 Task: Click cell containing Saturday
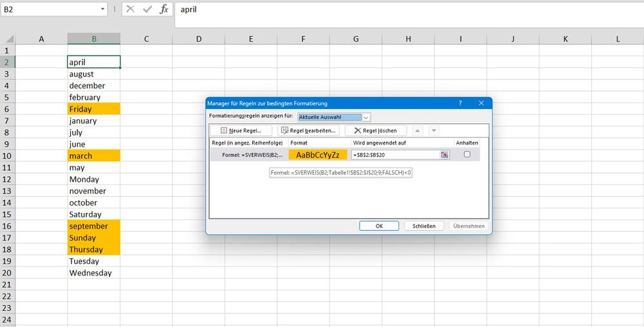[x=94, y=214]
